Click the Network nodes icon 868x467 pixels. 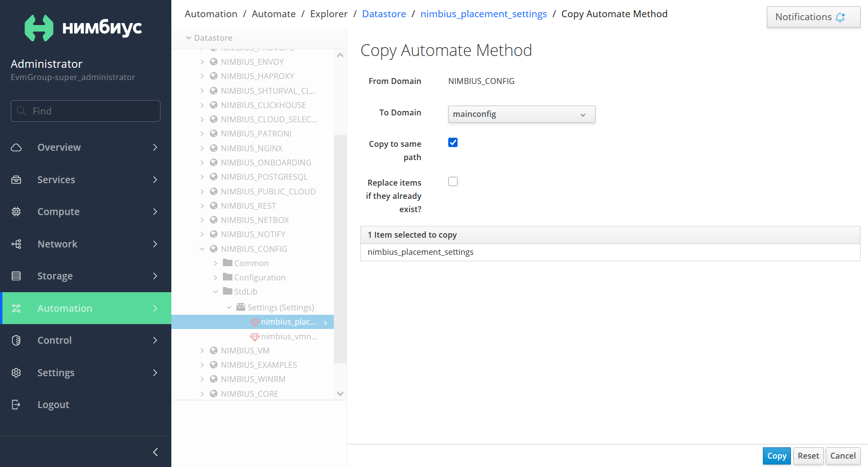[16, 244]
